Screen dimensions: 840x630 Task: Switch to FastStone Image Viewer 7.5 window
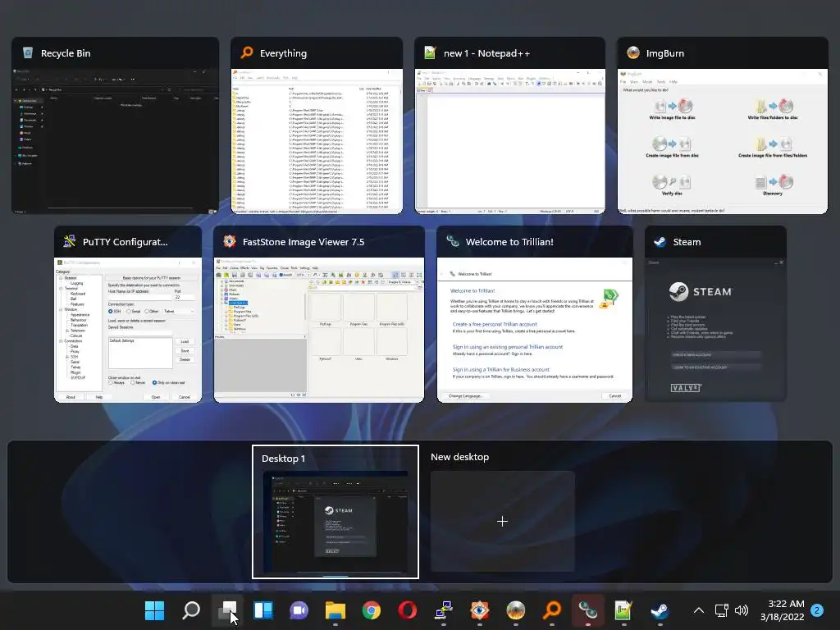[319, 314]
